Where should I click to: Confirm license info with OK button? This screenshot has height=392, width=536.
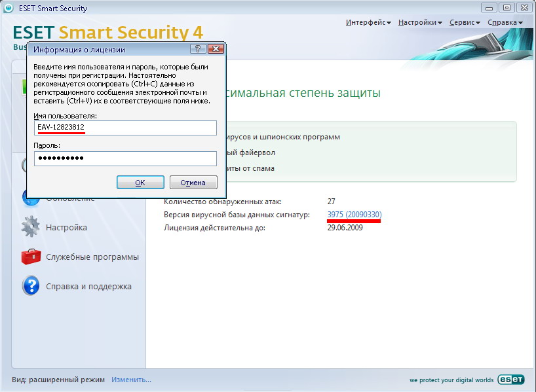tap(140, 183)
